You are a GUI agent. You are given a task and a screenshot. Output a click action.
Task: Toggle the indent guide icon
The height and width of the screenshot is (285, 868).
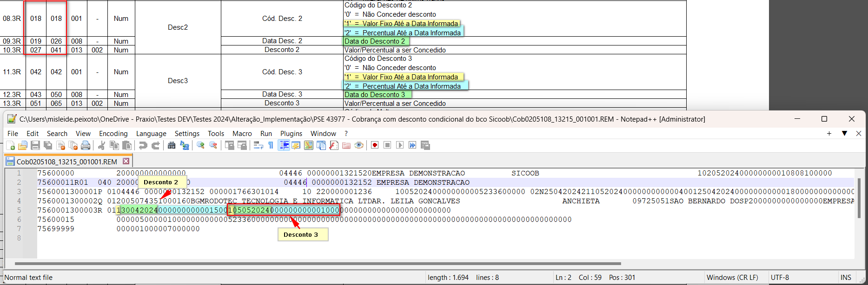click(284, 146)
